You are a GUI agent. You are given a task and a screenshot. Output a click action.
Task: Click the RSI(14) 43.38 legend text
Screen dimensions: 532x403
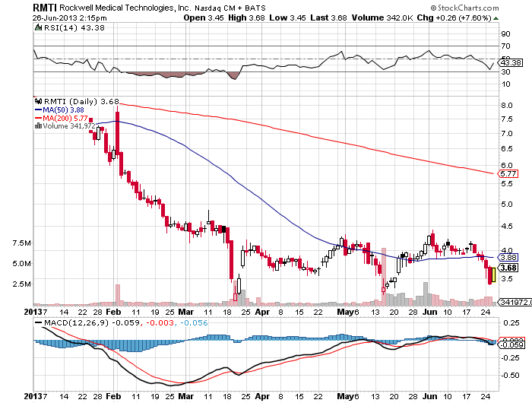[x=74, y=28]
